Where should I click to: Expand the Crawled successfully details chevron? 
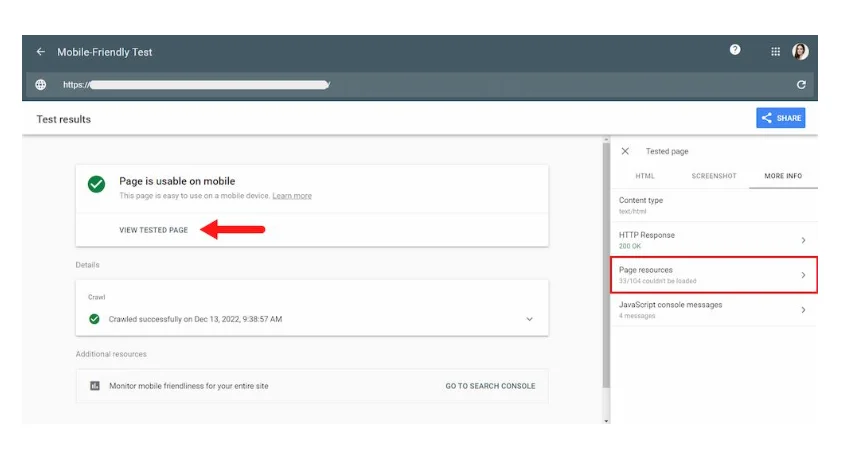(529, 319)
